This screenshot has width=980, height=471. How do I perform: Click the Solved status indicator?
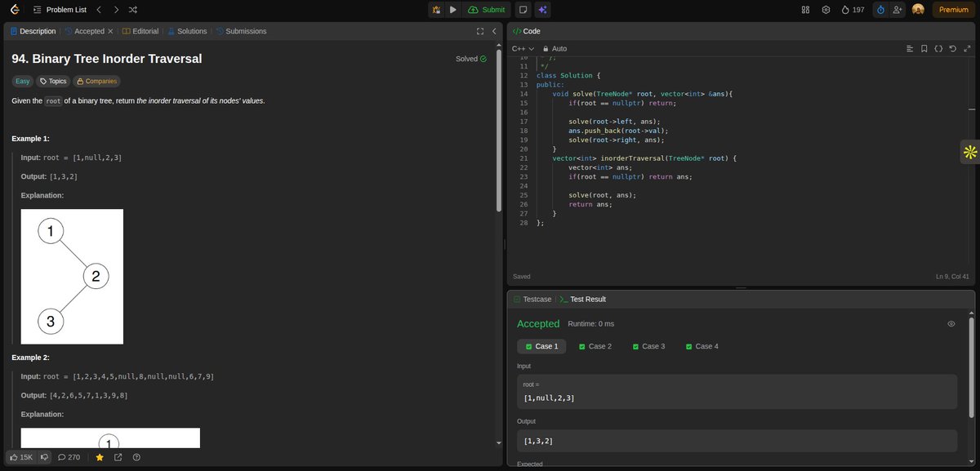tap(471, 59)
